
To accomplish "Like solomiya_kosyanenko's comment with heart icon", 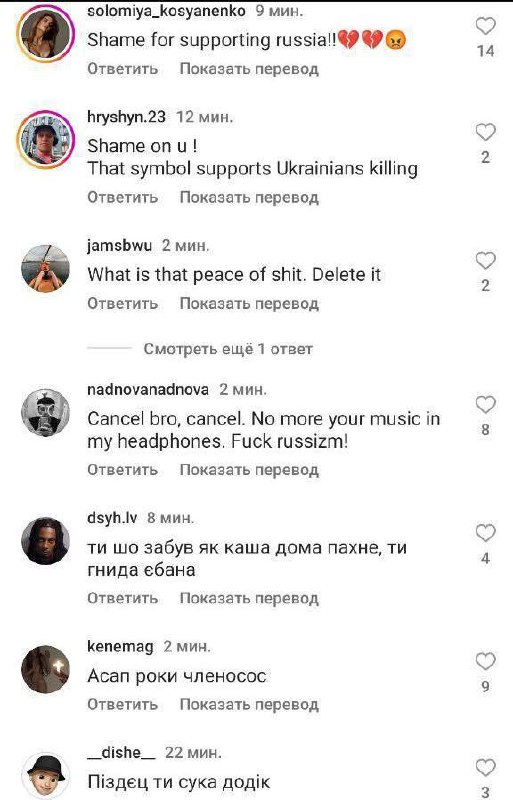I will point(485,26).
